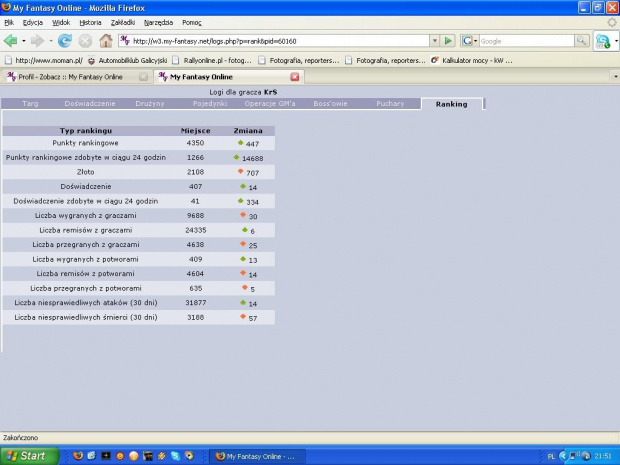Reload the page with refresh icon
The image size is (620, 465).
tap(65, 41)
